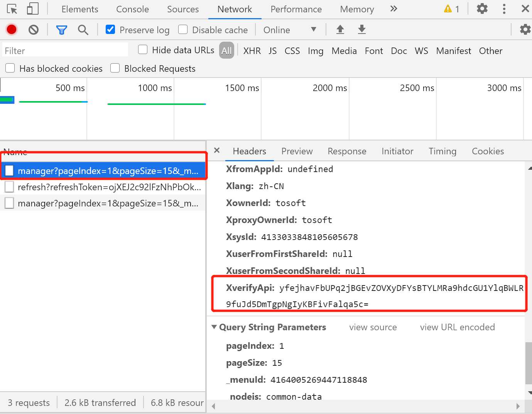Image resolution: width=532 pixels, height=414 pixels.
Task: Click the vertical scrollbar in Headers pane
Action: 529,363
